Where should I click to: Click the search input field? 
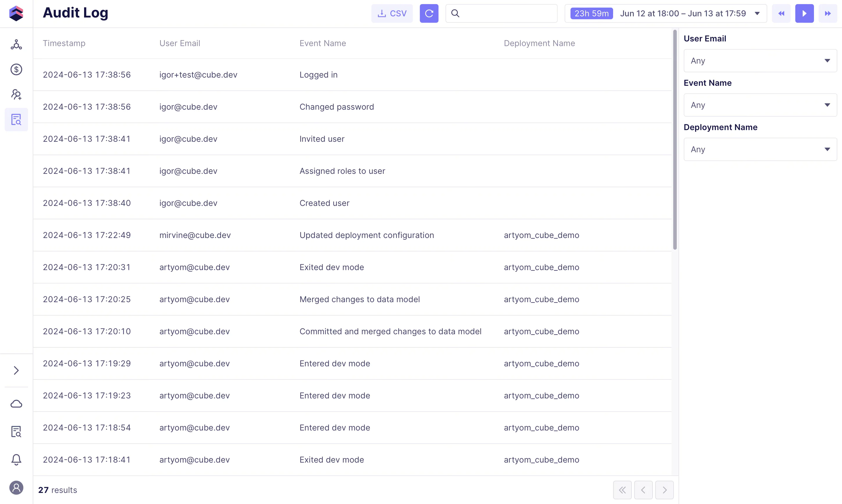point(507,14)
